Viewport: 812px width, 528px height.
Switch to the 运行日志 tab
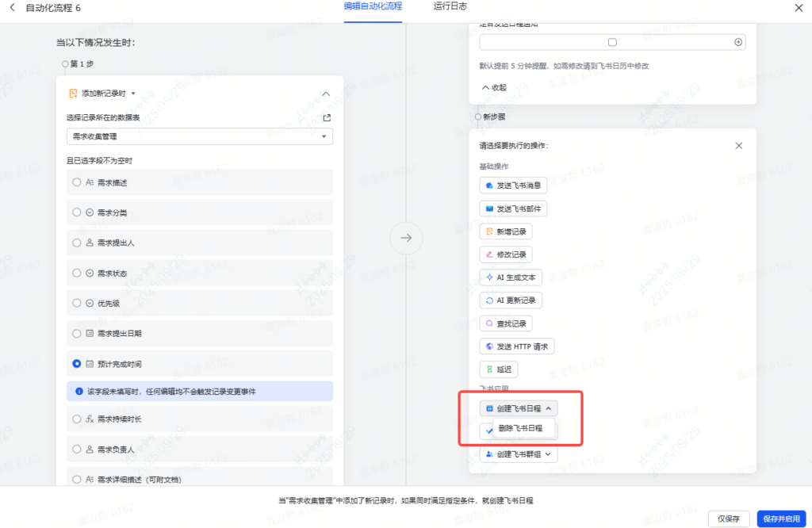coord(450,6)
